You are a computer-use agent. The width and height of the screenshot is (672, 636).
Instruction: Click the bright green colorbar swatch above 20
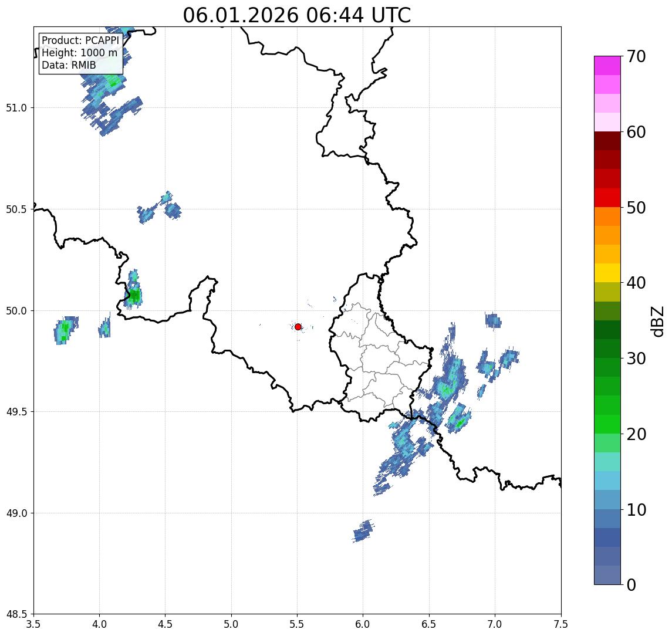click(607, 424)
